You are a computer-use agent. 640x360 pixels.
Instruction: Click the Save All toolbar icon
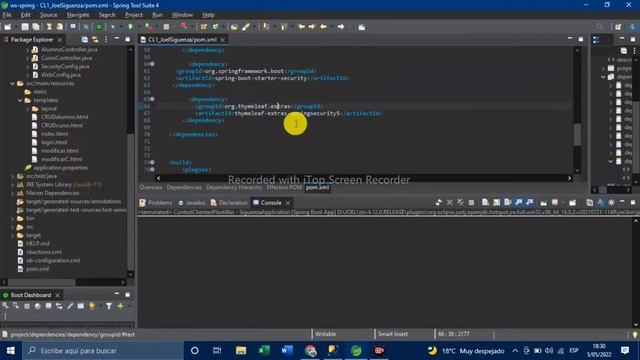point(36,27)
